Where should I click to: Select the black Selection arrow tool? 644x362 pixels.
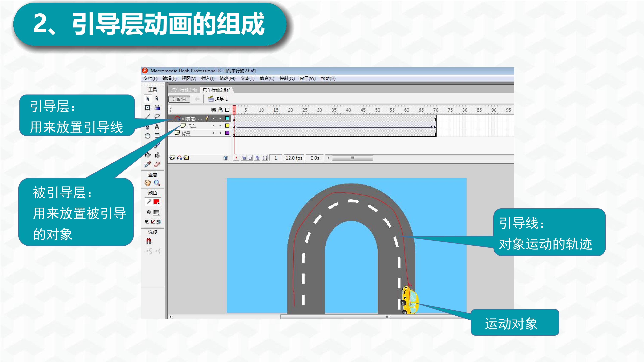pos(148,98)
